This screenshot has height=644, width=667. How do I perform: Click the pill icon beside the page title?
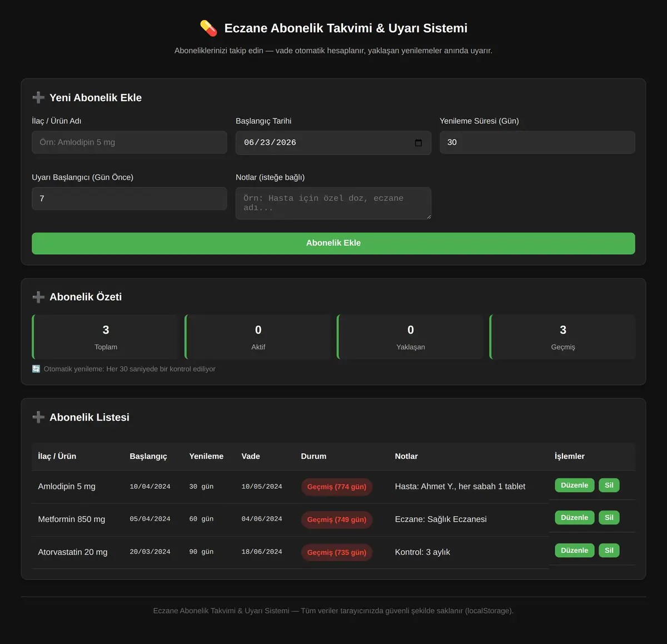(208, 28)
